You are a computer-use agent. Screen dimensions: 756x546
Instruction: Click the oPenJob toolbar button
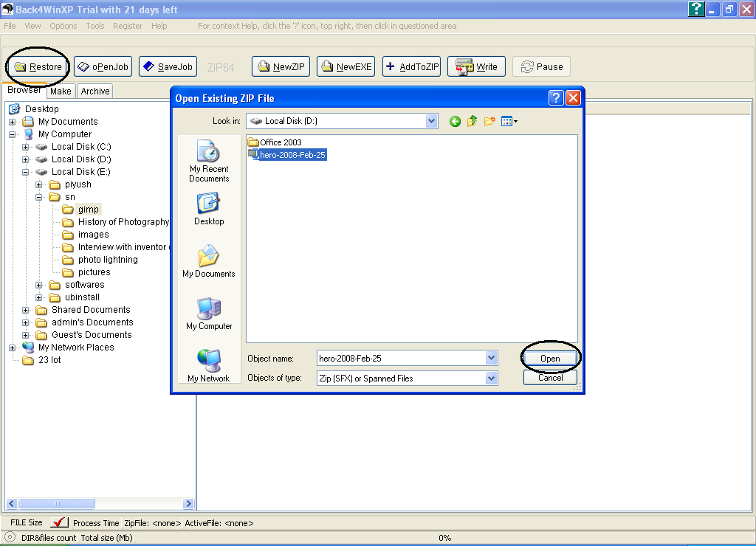pyautogui.click(x=103, y=66)
